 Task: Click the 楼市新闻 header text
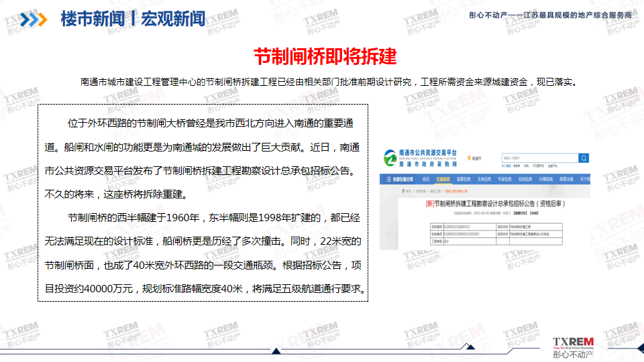(93, 19)
